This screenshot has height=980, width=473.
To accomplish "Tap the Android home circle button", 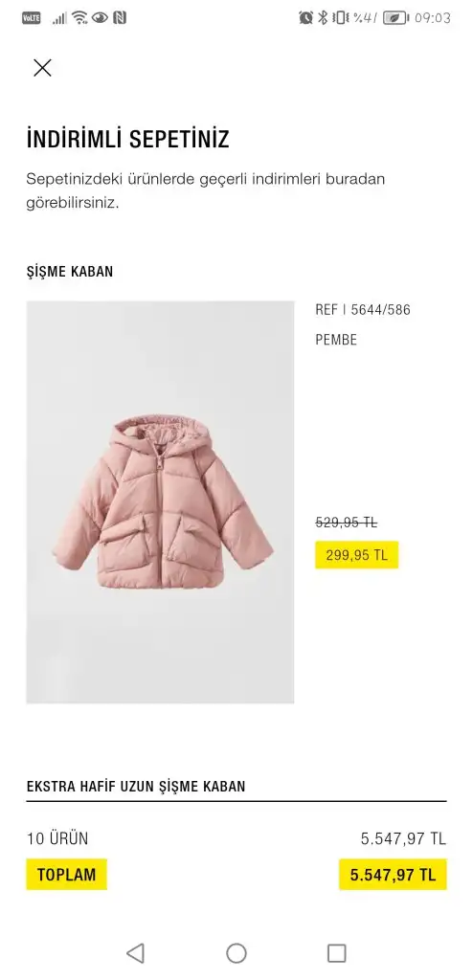I will [x=236, y=953].
